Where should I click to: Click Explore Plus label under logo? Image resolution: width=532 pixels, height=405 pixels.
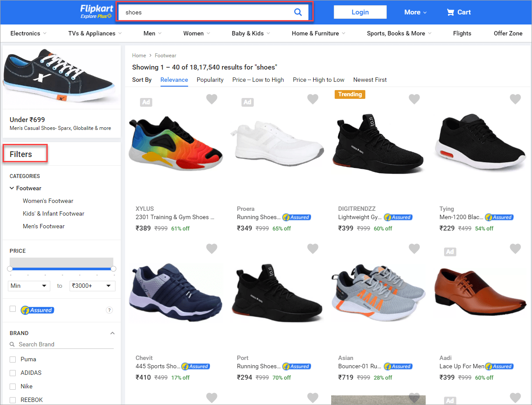(96, 17)
